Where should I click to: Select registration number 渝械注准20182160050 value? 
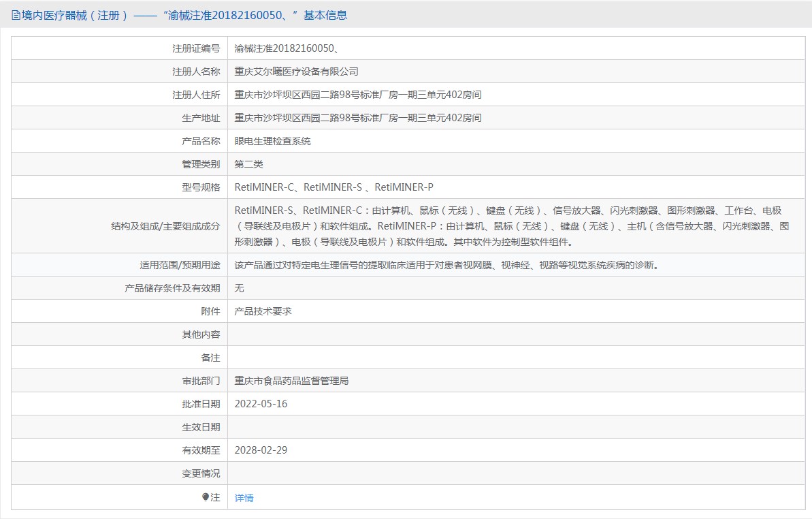pyautogui.click(x=287, y=48)
